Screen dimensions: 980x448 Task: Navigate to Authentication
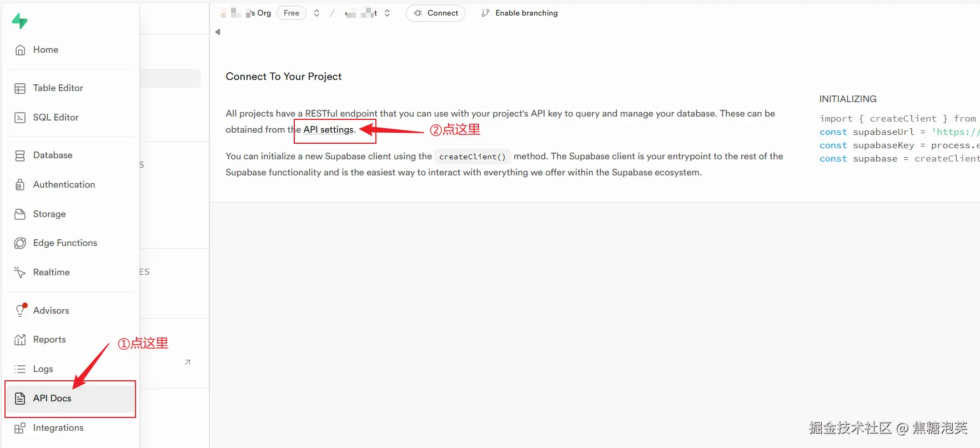pyautogui.click(x=70, y=185)
